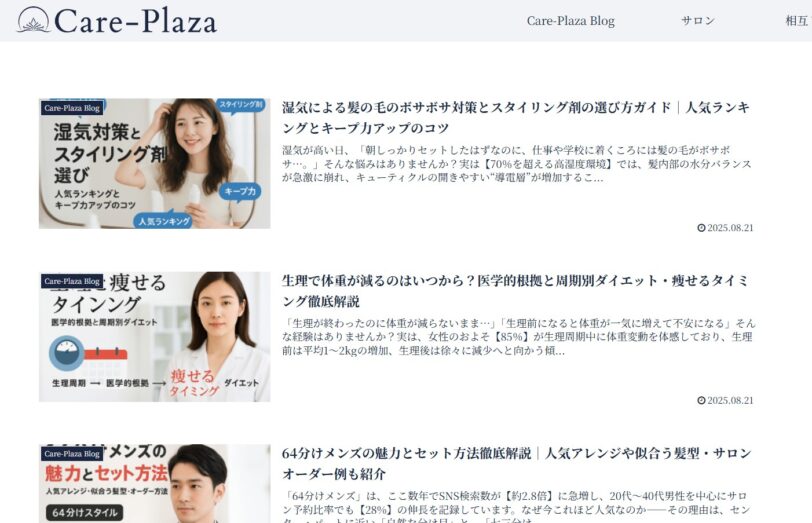Click the Care-Plaza site title text
Image resolution: width=812 pixels, height=523 pixels.
[135, 21]
